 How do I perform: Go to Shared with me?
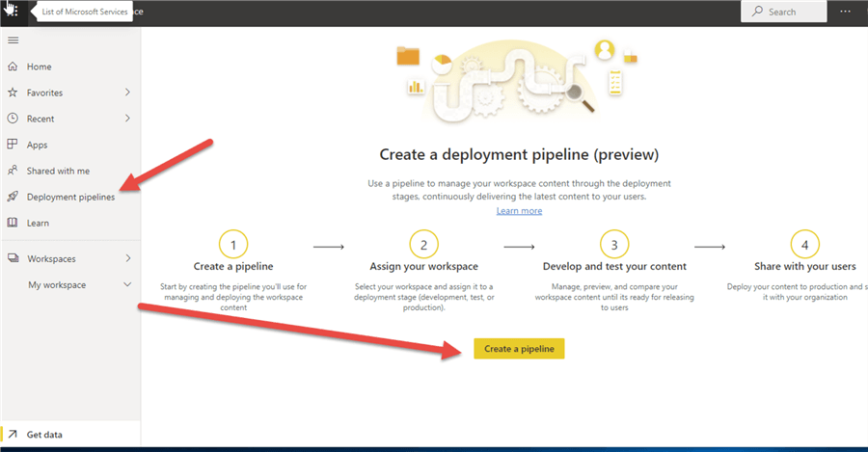pyautogui.click(x=58, y=171)
